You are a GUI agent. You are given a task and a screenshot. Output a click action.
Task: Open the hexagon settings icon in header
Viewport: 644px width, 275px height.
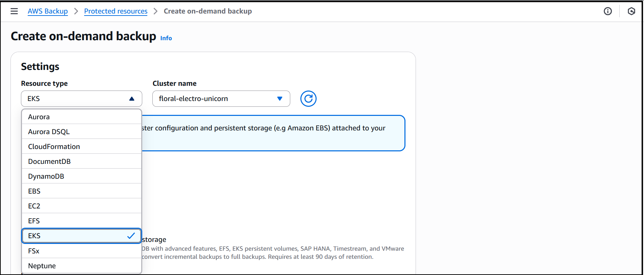tap(631, 11)
